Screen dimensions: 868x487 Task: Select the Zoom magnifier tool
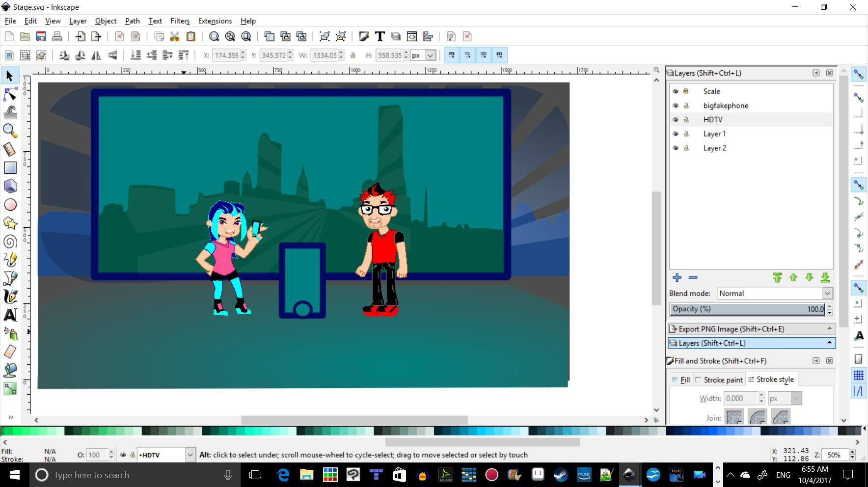coord(10,131)
